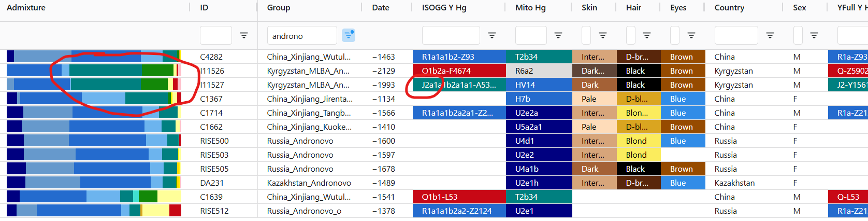The width and height of the screenshot is (868, 221).
Task: Click the active Group filter icon
Action: click(349, 35)
